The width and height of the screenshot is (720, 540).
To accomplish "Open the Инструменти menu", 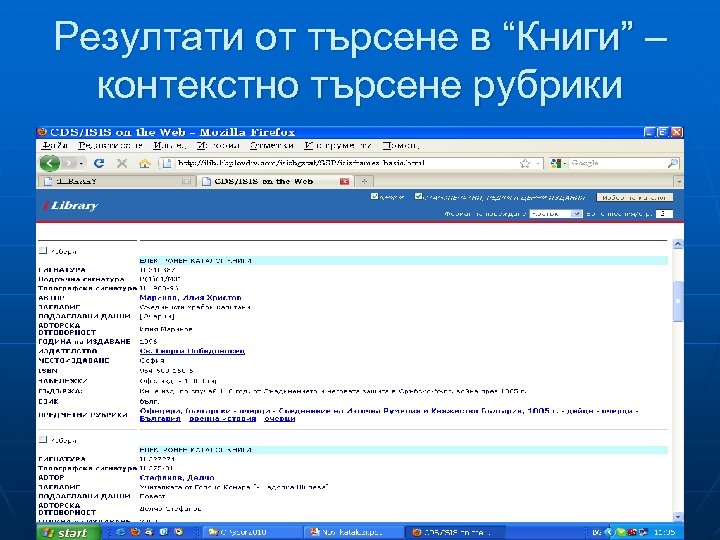I will click(338, 146).
